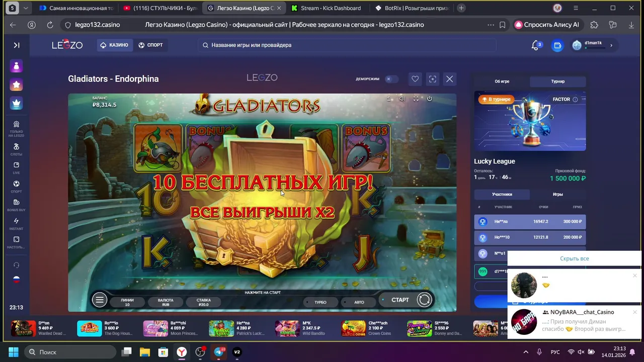
Task: Switch to the Спорт header tab
Action: [x=150, y=45]
